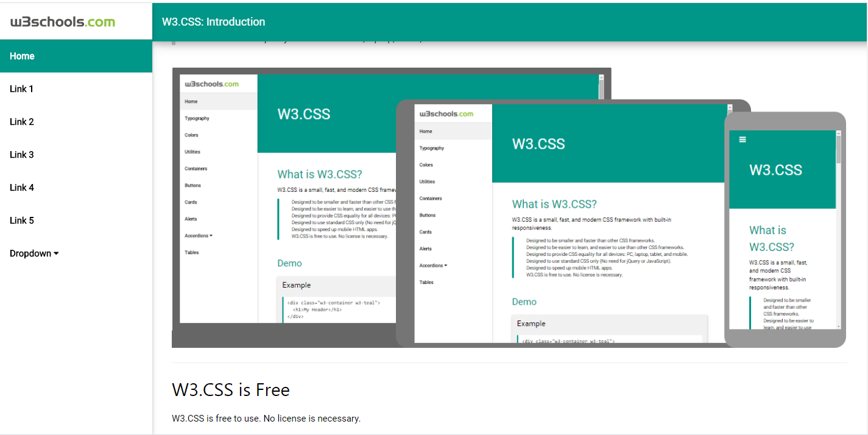Click the w3schools.com logo
The width and height of the screenshot is (868, 435).
(x=63, y=22)
